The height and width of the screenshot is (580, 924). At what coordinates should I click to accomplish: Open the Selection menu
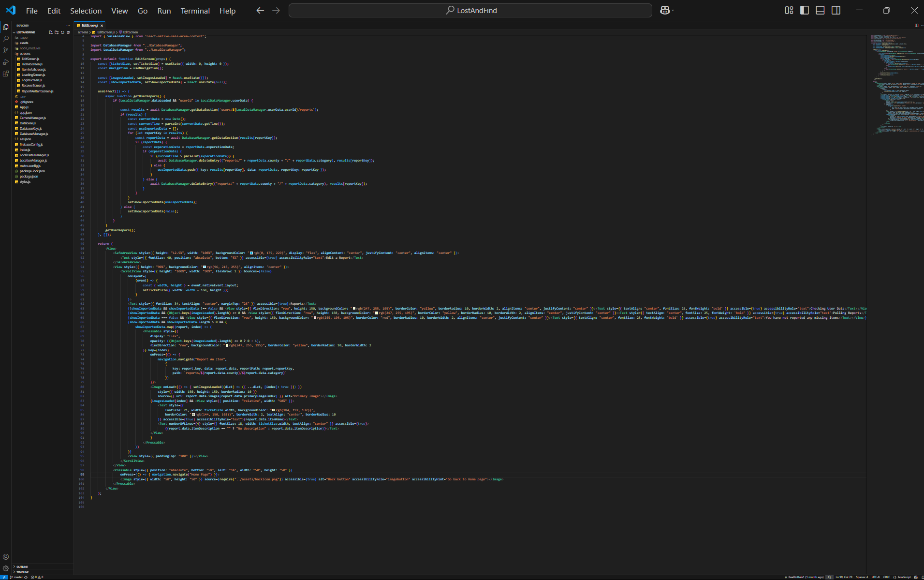pyautogui.click(x=86, y=11)
